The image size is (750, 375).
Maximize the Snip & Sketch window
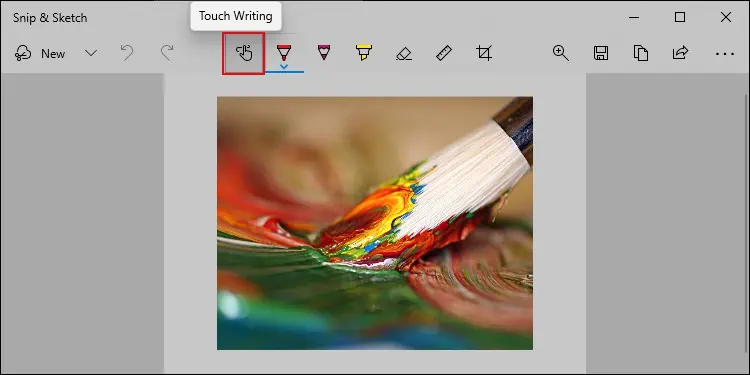coord(680,18)
